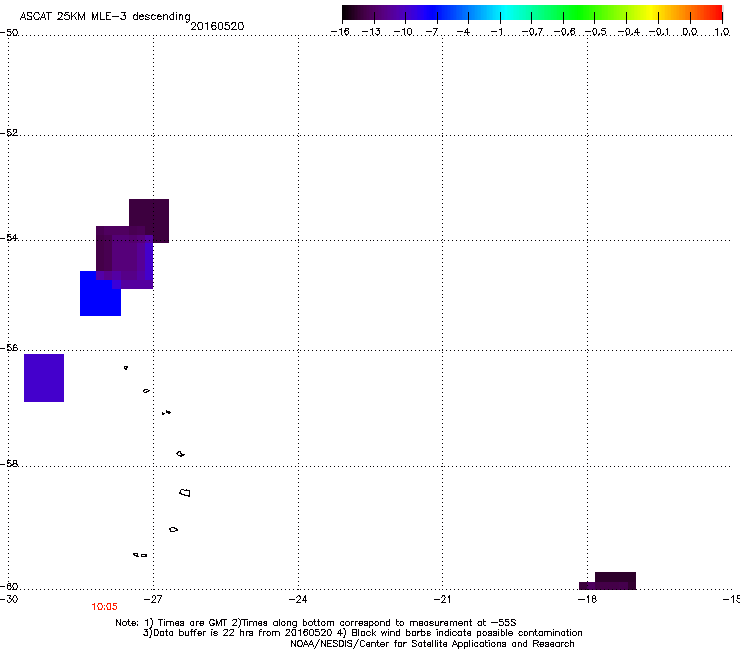Click the NOAA/NESDIS credit line

432,644
